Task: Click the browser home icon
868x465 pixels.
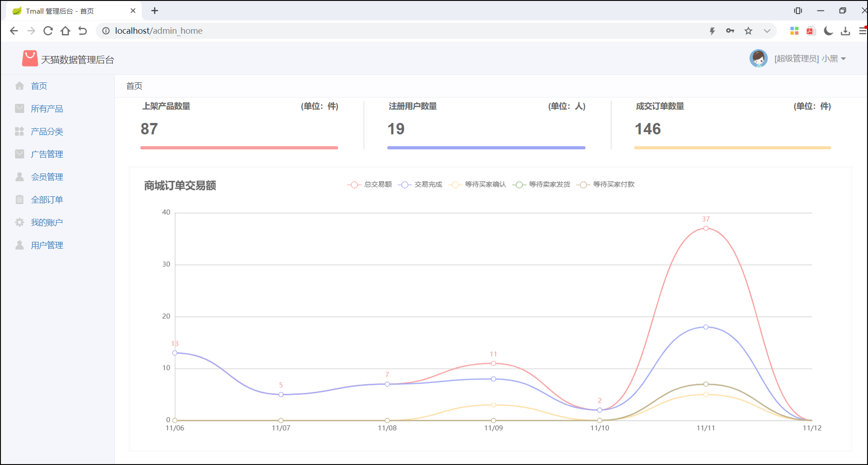Action: [x=65, y=31]
